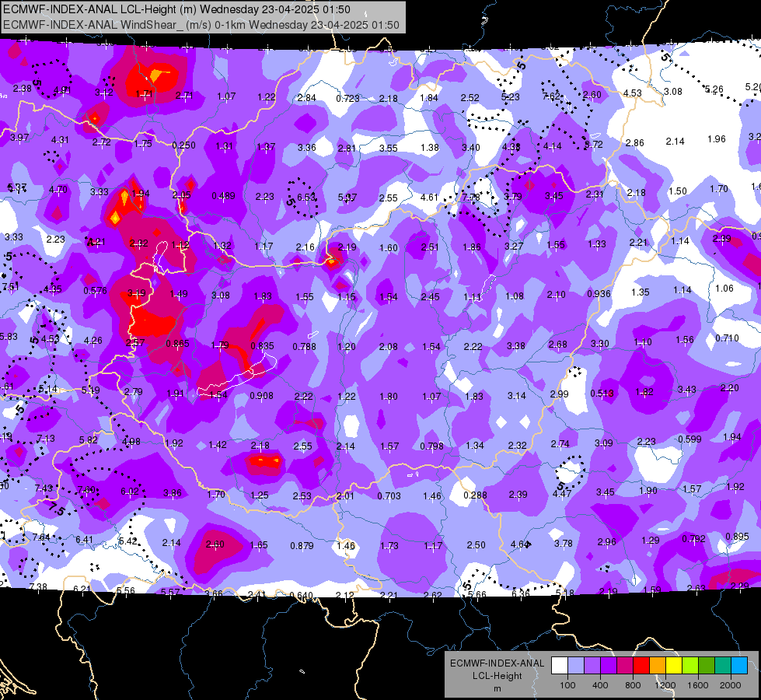Image resolution: width=761 pixels, height=700 pixels.
Task: Click the wind shear value 0.489
Action: tap(223, 196)
